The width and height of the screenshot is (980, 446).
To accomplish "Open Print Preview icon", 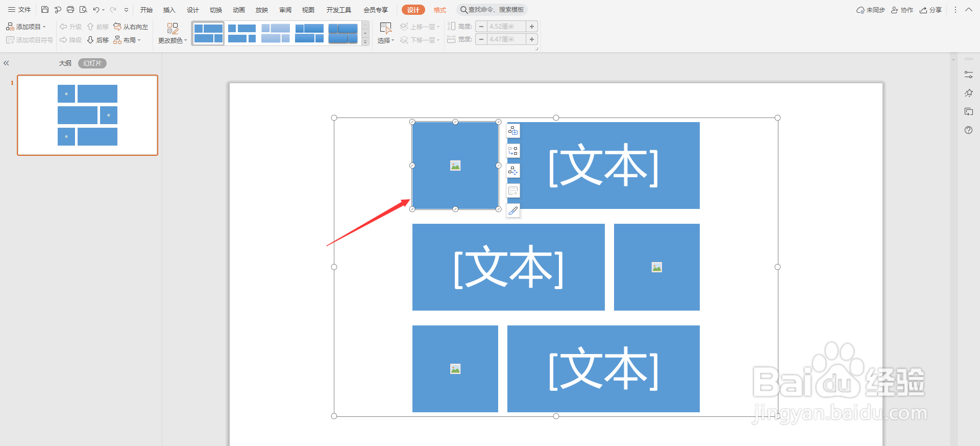I will pyautogui.click(x=83, y=10).
